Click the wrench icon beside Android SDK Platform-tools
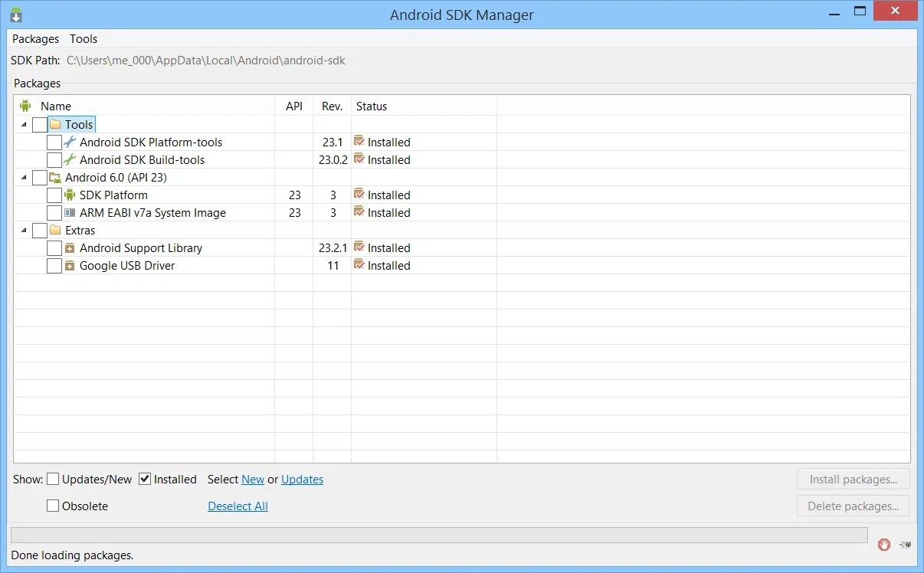 70,142
